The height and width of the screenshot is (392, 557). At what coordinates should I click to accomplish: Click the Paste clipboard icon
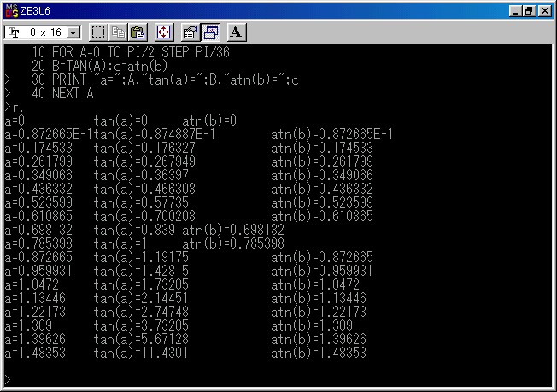[138, 32]
